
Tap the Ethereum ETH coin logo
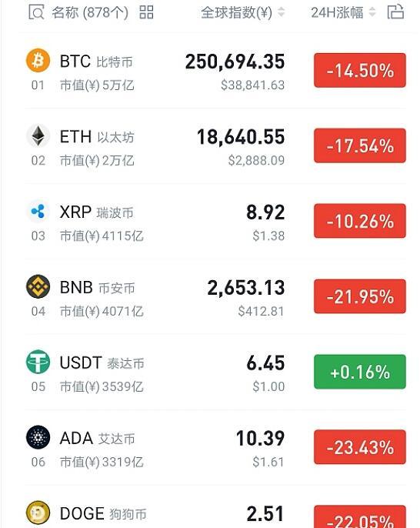38,136
